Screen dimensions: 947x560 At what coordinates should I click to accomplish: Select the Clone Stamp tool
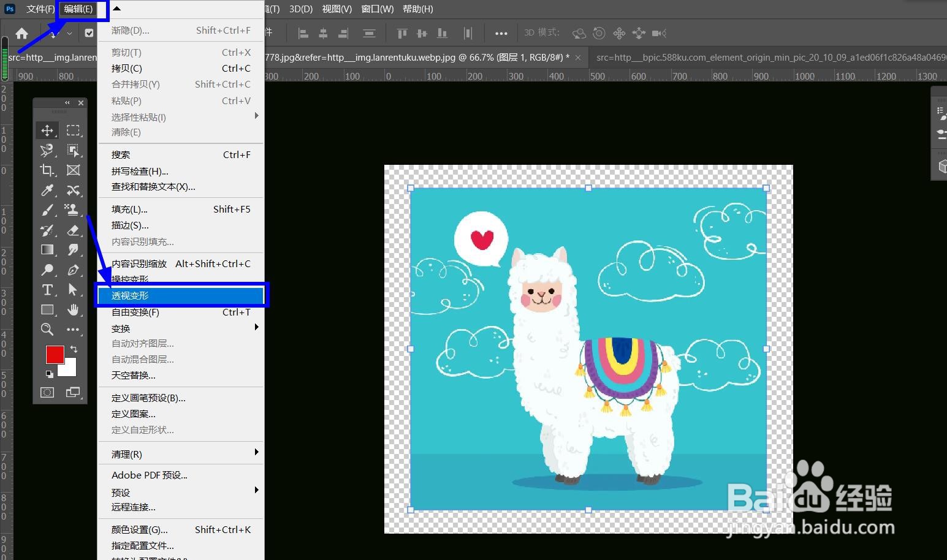(73, 210)
